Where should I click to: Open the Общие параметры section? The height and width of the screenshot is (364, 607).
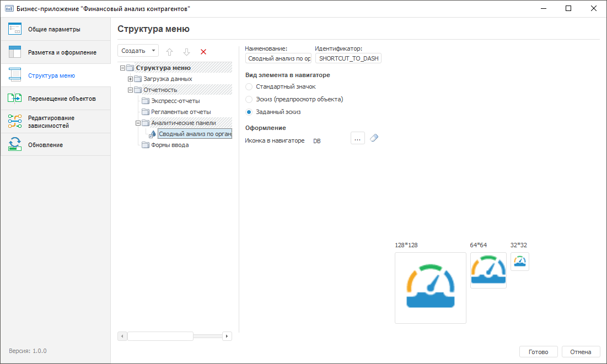55,29
